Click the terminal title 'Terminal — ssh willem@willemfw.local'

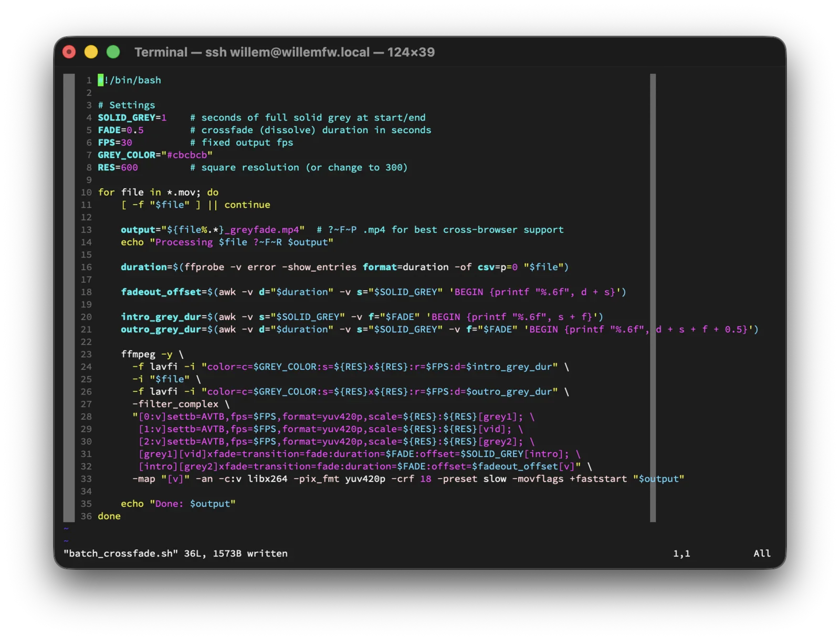(x=252, y=52)
